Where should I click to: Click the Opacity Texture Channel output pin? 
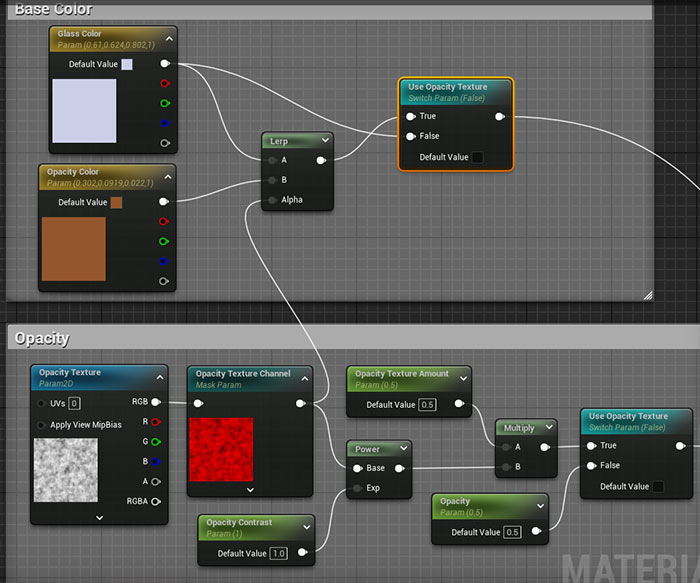tap(302, 404)
